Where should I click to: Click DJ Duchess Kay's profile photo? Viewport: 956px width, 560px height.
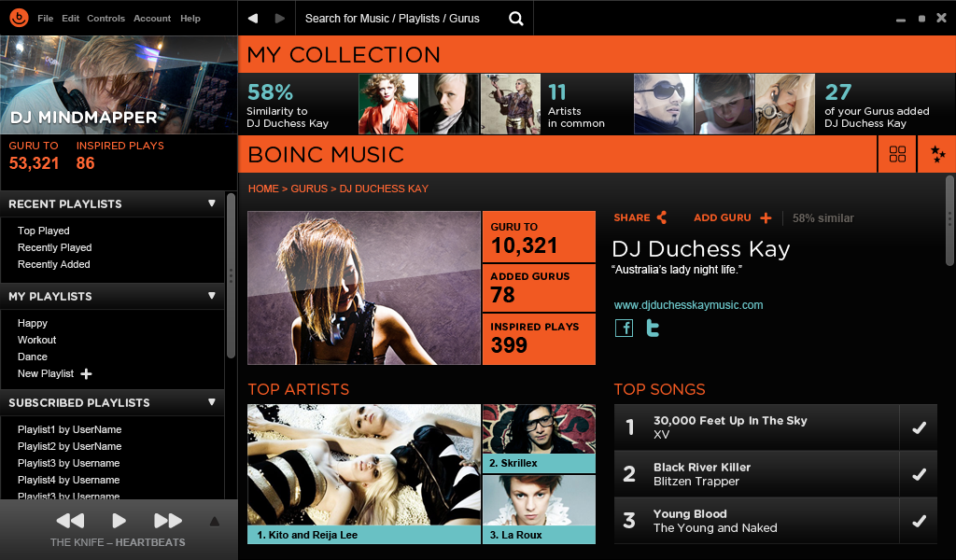pyautogui.click(x=364, y=287)
